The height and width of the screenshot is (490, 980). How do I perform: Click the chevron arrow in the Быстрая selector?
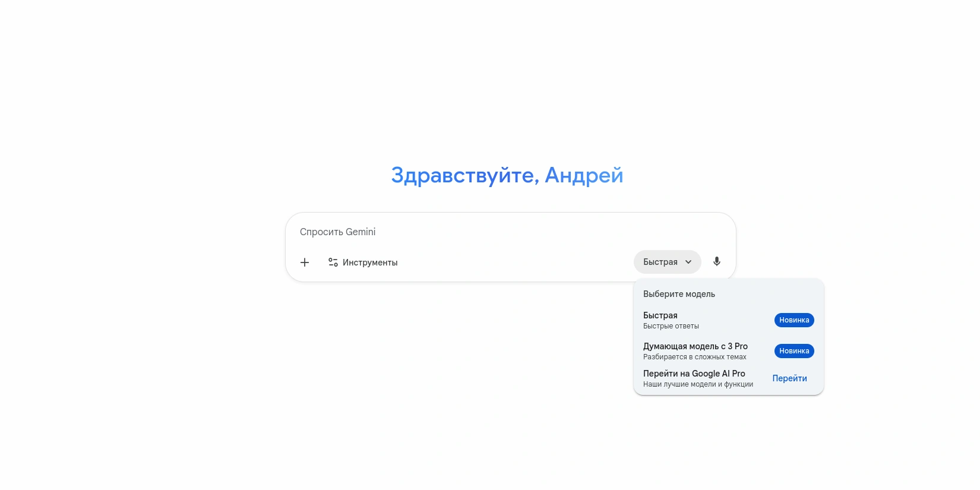[x=688, y=262]
